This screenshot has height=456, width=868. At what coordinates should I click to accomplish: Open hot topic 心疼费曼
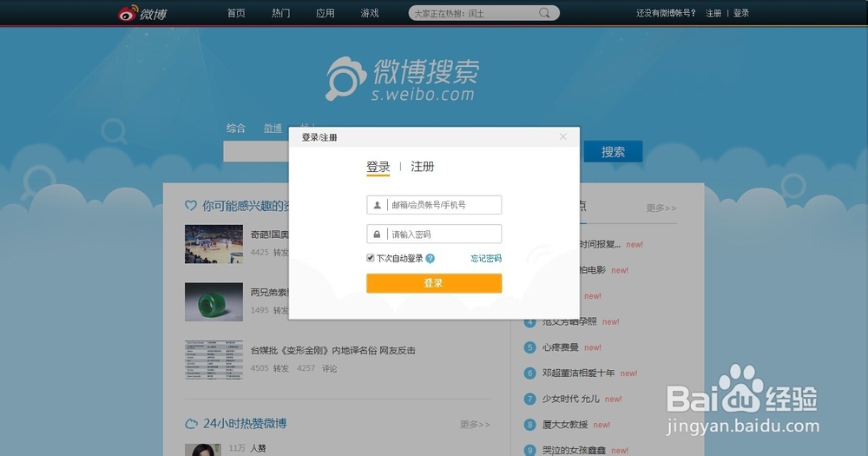560,347
